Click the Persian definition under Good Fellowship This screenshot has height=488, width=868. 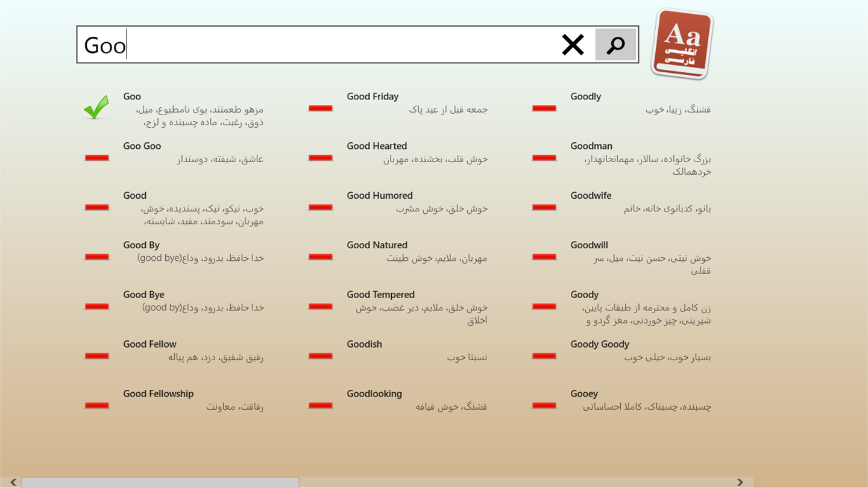coord(235,407)
